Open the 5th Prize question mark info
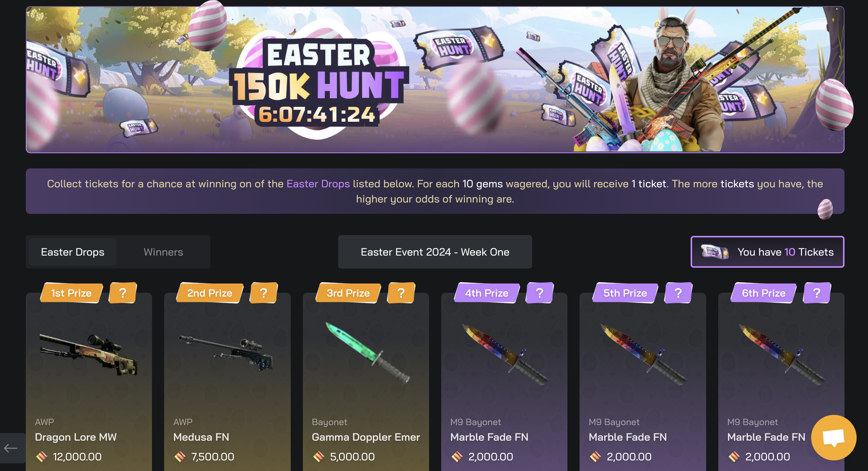This screenshot has width=868, height=471. click(x=678, y=293)
